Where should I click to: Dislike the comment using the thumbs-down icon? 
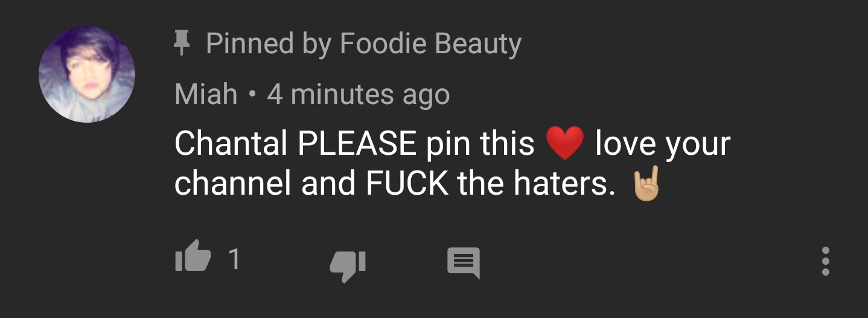[x=348, y=265]
